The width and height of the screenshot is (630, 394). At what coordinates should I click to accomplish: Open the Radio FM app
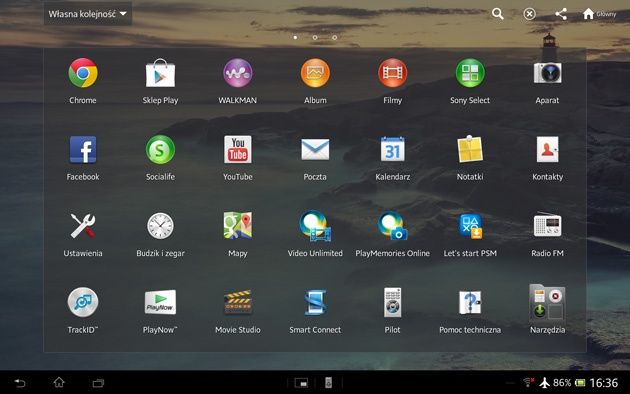547,225
